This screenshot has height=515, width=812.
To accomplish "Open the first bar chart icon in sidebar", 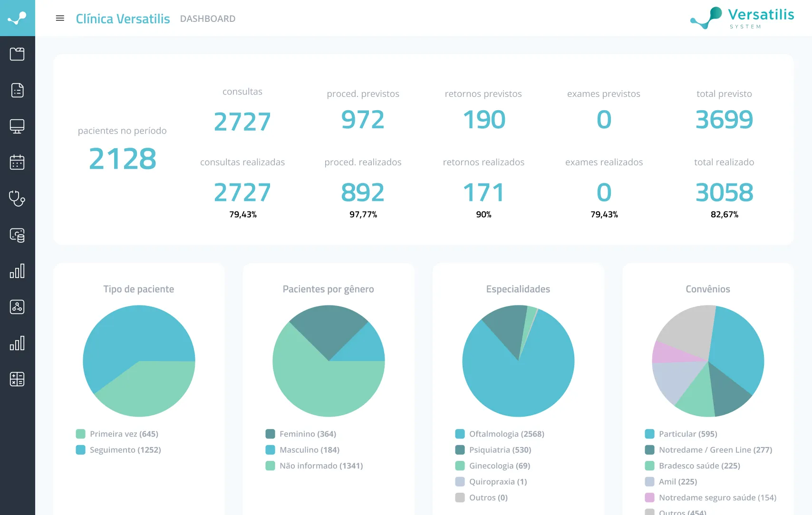I will pos(17,271).
